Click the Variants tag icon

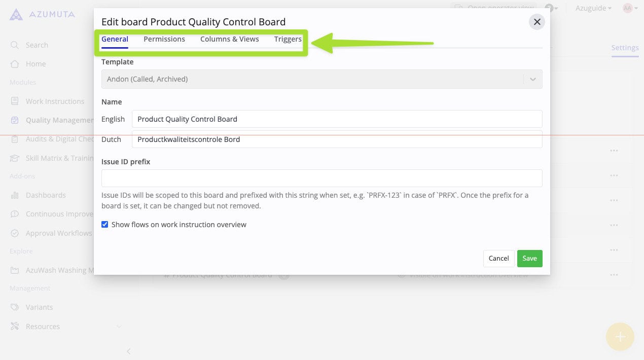tap(15, 307)
